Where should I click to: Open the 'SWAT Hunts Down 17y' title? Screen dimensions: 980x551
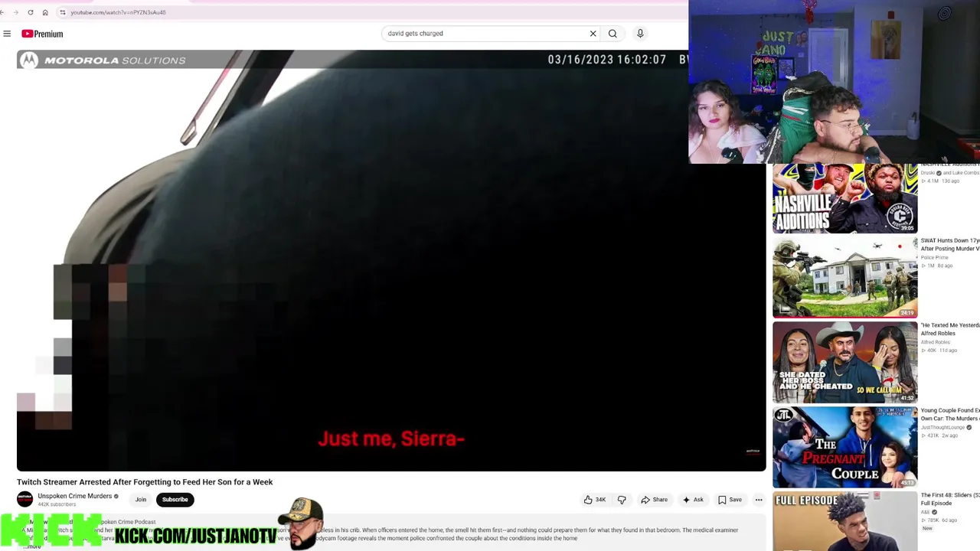click(x=950, y=245)
